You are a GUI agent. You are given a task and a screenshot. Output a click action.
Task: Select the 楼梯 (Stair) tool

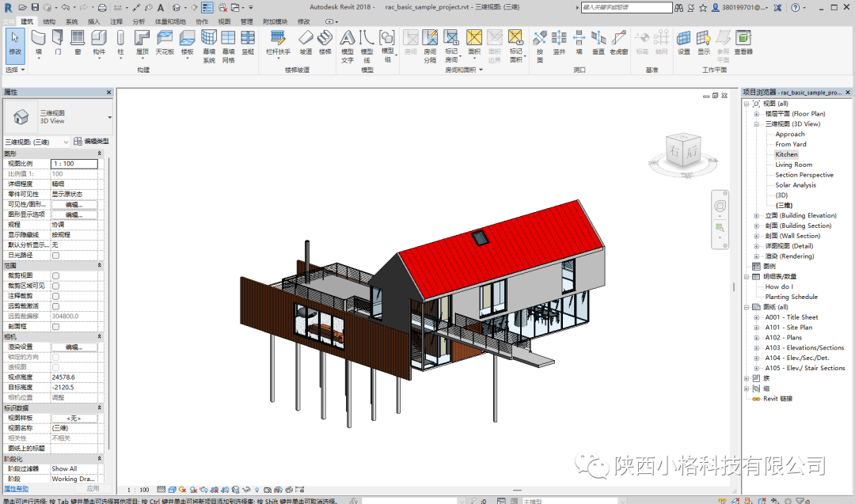pyautogui.click(x=325, y=42)
